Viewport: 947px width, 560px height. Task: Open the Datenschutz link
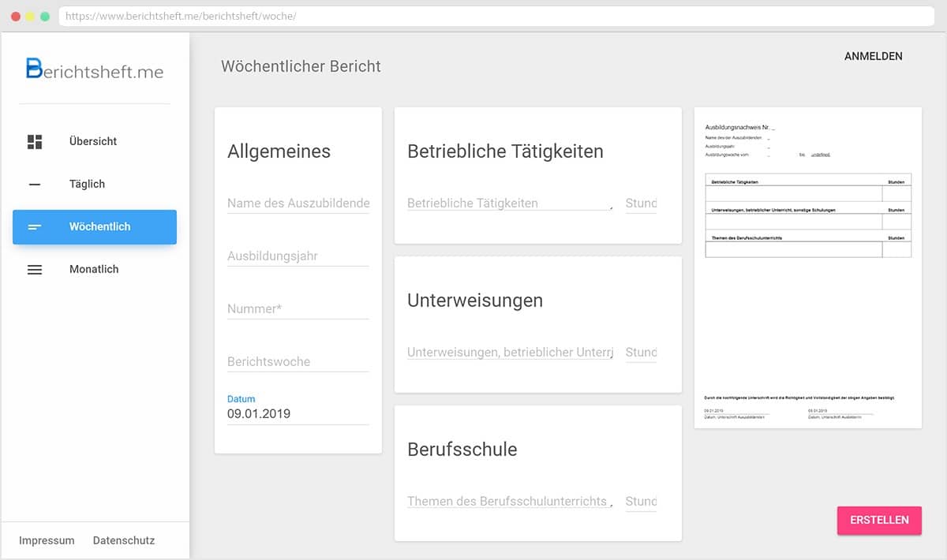124,541
